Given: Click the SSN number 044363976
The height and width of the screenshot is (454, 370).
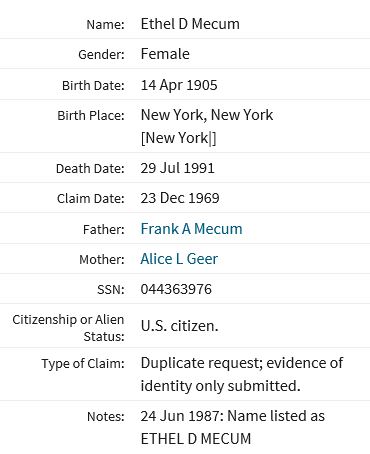Looking at the screenshot, I should [x=176, y=289].
